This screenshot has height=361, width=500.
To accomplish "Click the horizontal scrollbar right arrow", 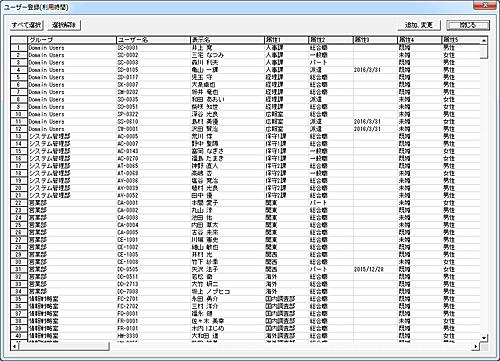I will (476, 347).
